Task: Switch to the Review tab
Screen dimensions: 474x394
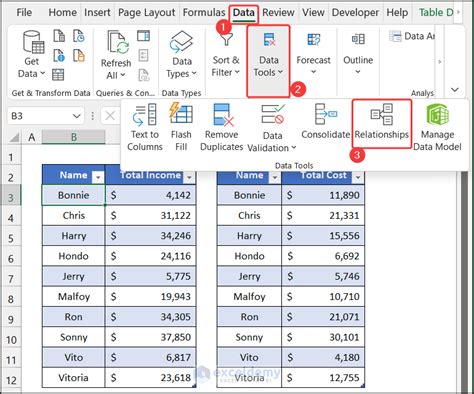Action: pyautogui.click(x=278, y=13)
